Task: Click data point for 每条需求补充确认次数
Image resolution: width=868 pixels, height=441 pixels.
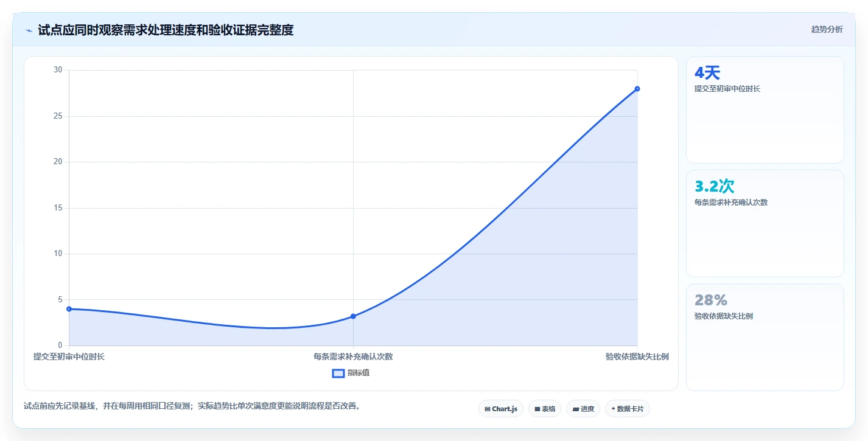Action: click(353, 316)
